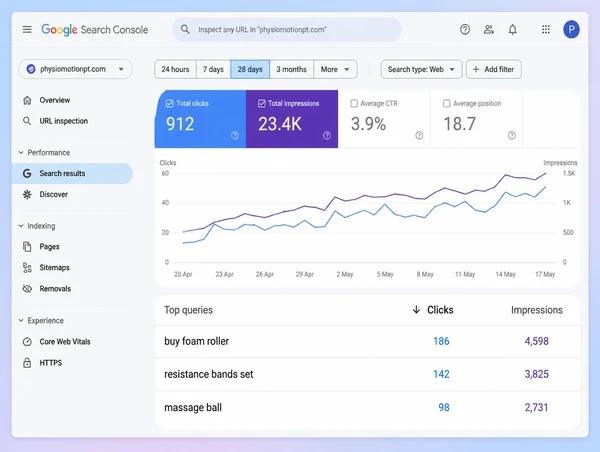Click the Core Web Vitals gauge icon
The width and height of the screenshot is (600, 452).
[27, 342]
